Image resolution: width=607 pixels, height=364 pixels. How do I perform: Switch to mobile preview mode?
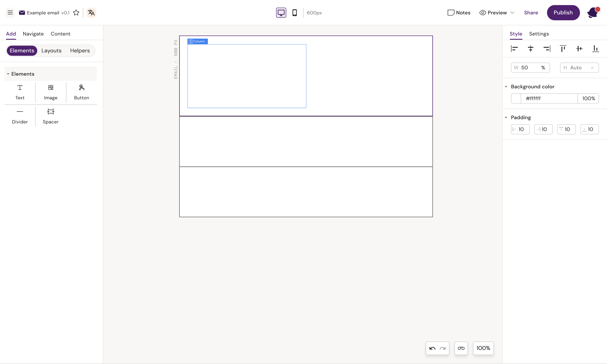tap(294, 13)
